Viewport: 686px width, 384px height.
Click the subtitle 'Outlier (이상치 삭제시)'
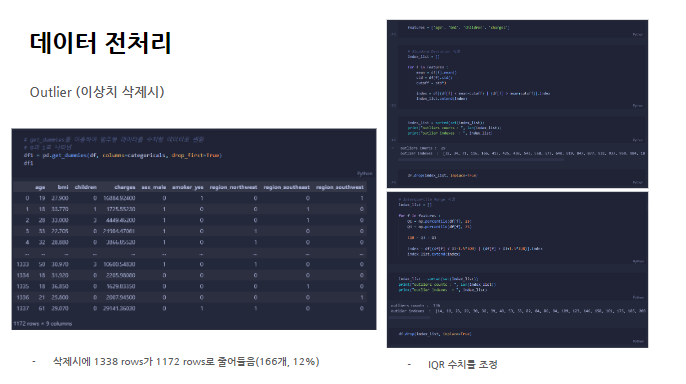click(97, 92)
